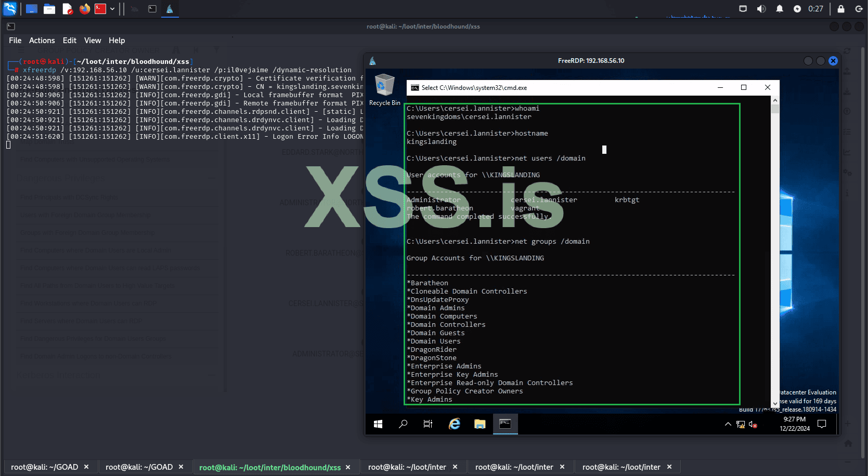Lock the screen with the padlock icon
Image resolution: width=868 pixels, height=476 pixels.
[x=841, y=9]
